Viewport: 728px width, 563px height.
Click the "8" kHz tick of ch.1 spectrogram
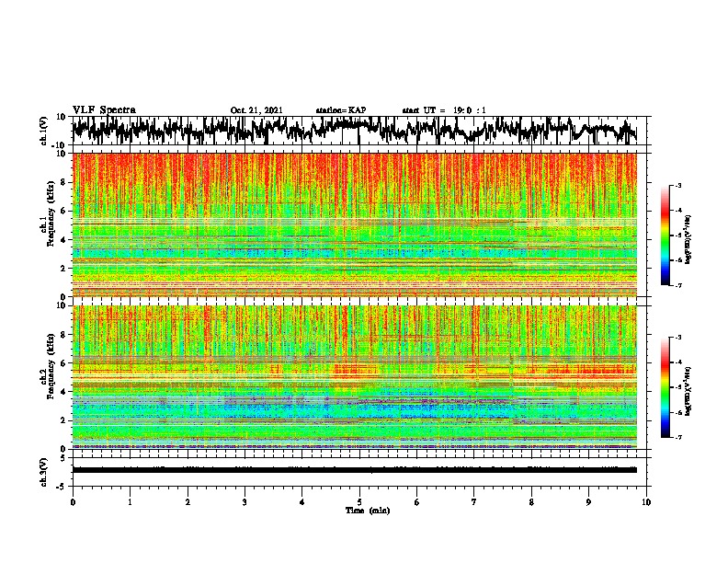coord(63,182)
